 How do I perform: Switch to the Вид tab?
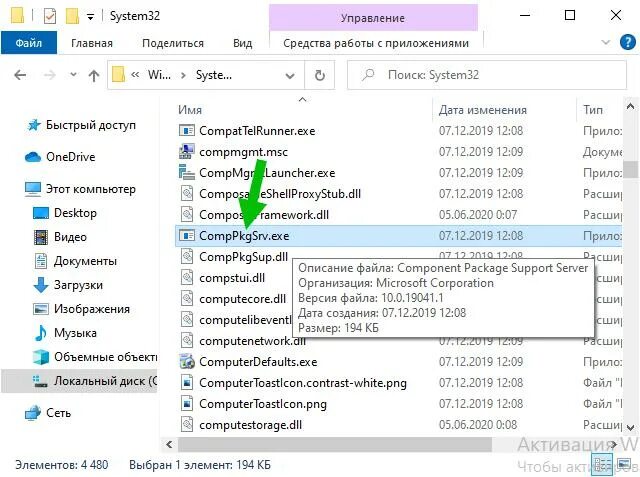click(x=242, y=43)
